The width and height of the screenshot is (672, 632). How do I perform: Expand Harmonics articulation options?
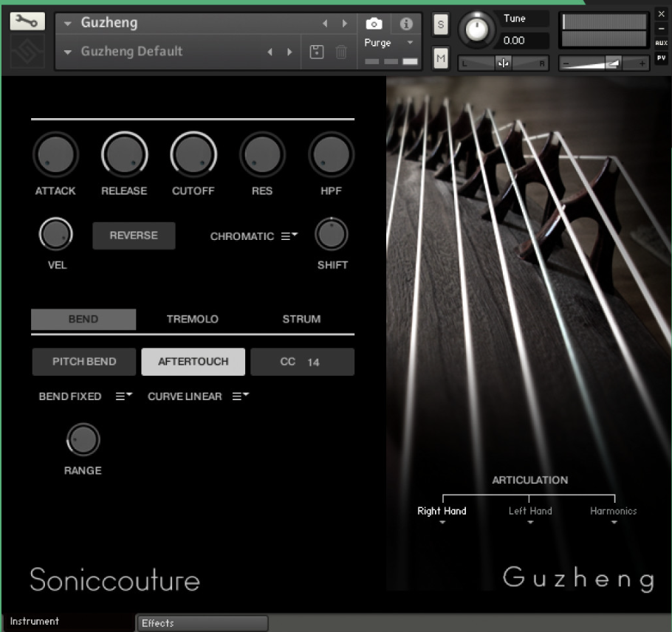(614, 522)
